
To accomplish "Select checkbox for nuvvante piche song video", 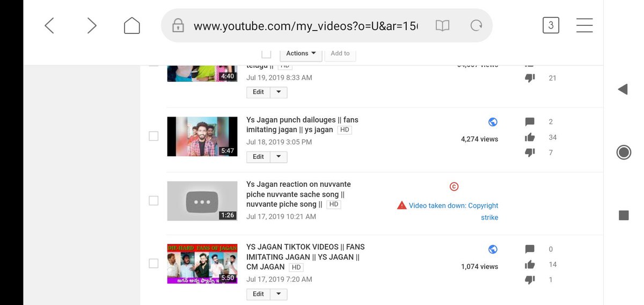I will [153, 201].
